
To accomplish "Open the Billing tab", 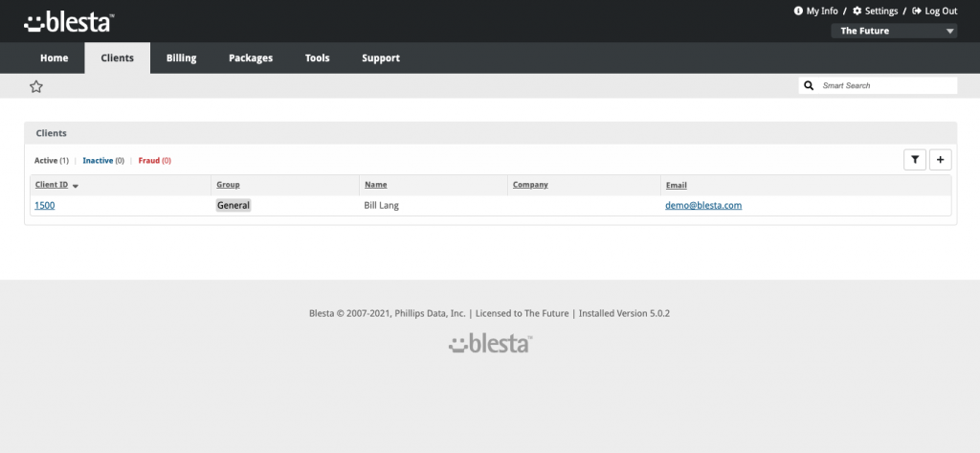I will [x=181, y=58].
